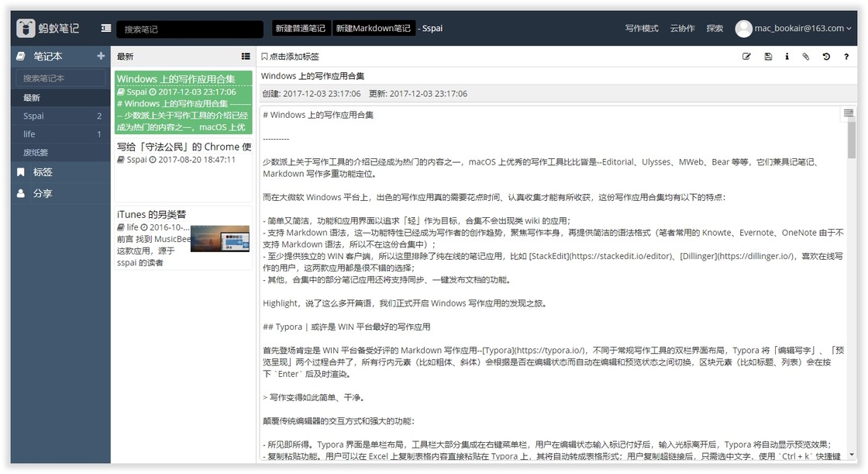Screen dimensions: 868x474
Task: Focus the 搜索笔记本 notebook search field
Action: 60,78
